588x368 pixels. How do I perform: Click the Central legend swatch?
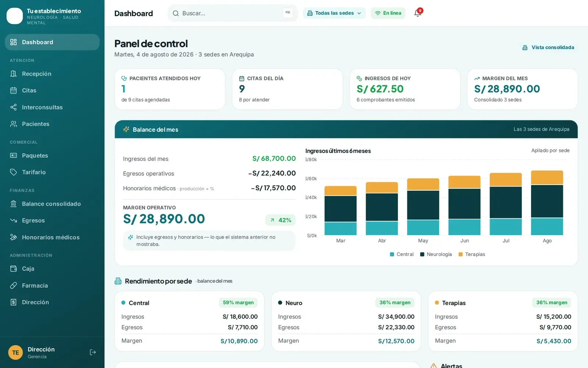[392, 254]
